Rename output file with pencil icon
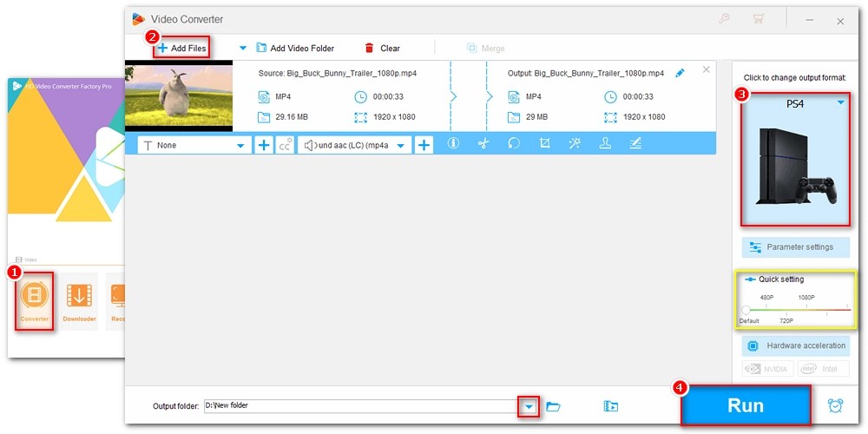The width and height of the screenshot is (868, 434). [x=680, y=73]
